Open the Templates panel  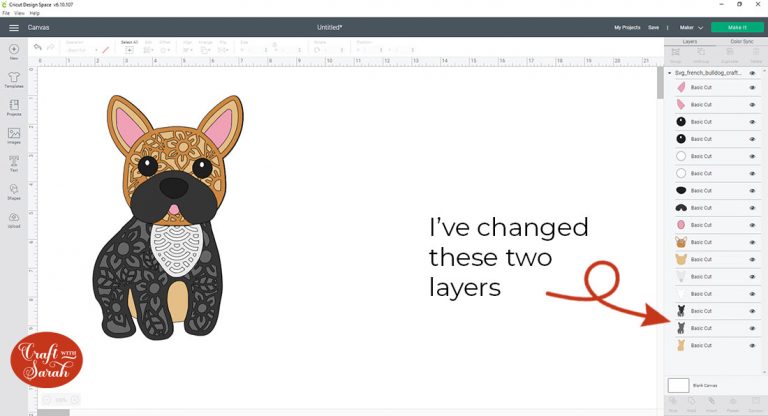(14, 79)
